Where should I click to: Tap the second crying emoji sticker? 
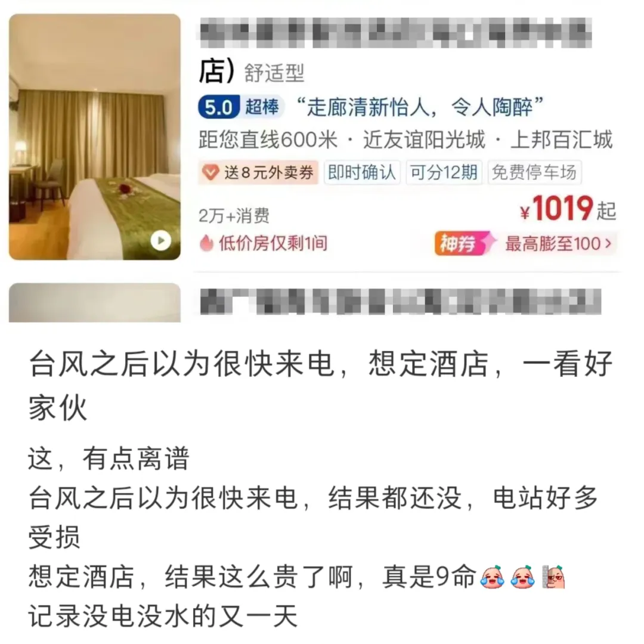coord(522,577)
